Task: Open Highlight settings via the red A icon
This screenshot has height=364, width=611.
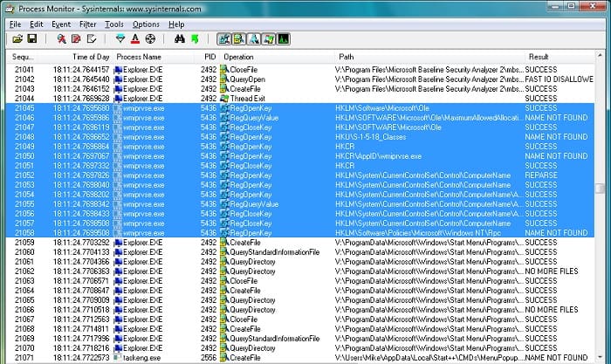Action: [x=135, y=39]
